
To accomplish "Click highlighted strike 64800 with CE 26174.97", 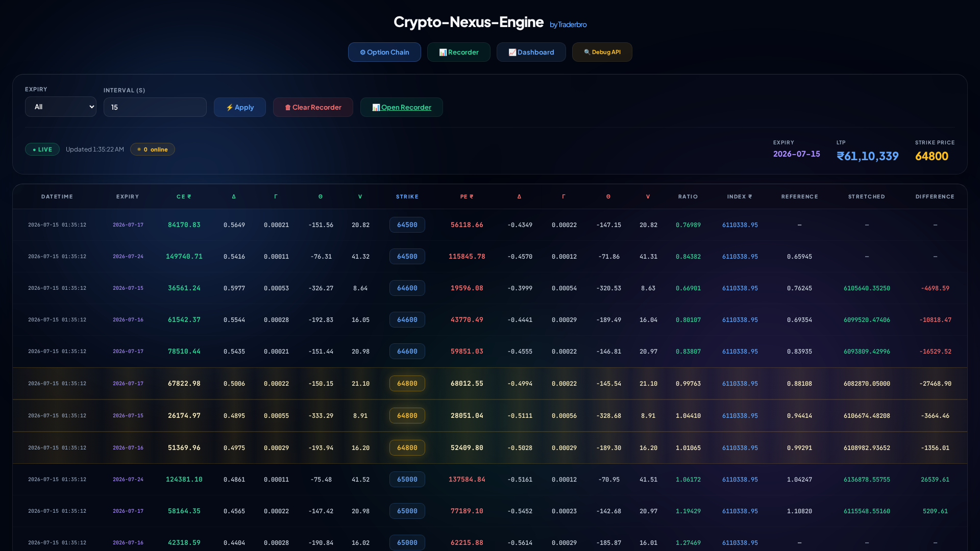I will click(407, 416).
